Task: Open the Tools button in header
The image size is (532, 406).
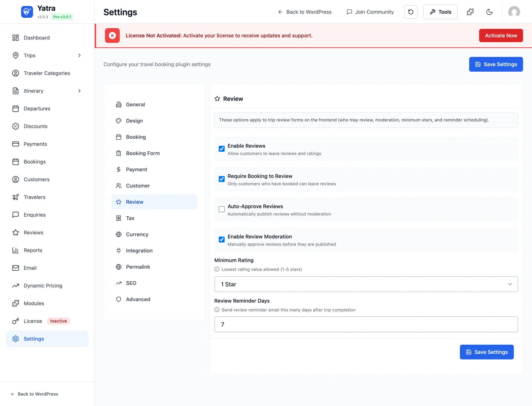Action: (x=440, y=12)
